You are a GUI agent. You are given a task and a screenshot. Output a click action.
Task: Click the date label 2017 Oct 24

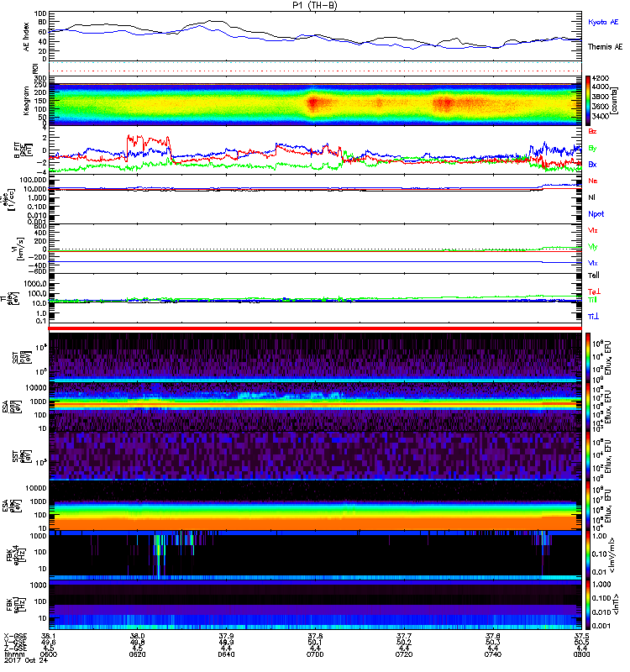click(x=26, y=660)
